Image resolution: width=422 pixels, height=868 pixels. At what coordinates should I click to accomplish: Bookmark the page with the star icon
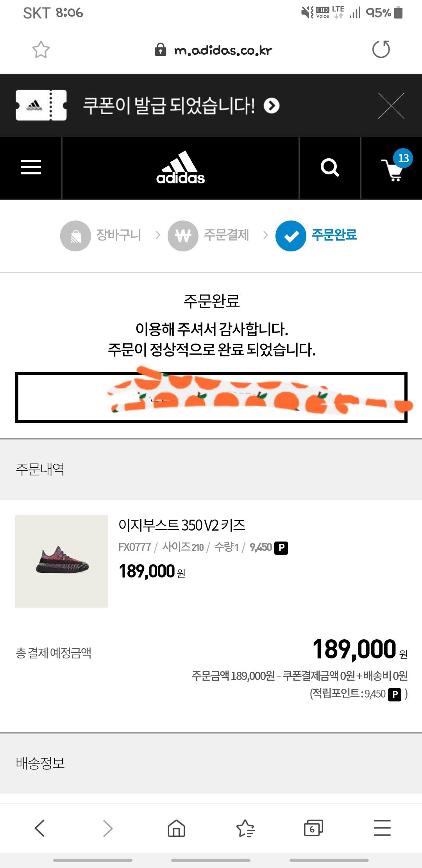41,50
